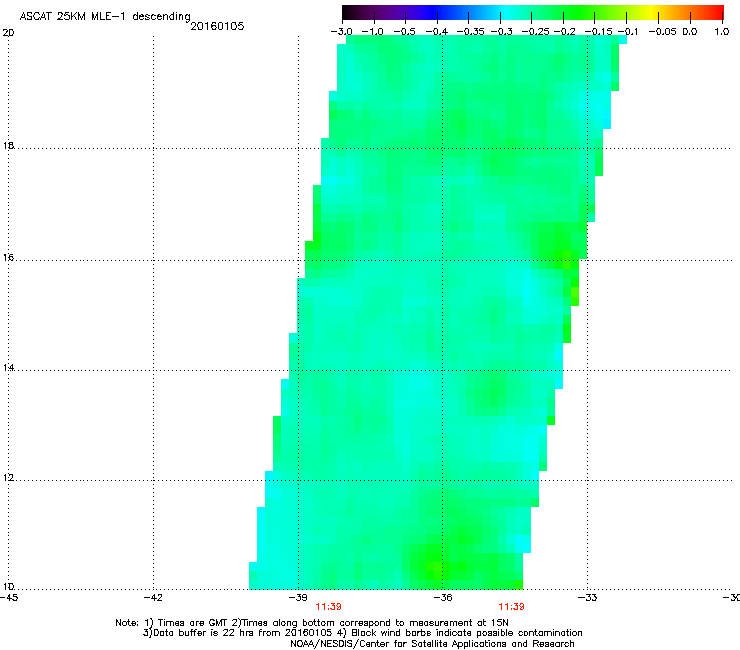
Task: Click the "-0.25" color scale label
Action: click(536, 32)
